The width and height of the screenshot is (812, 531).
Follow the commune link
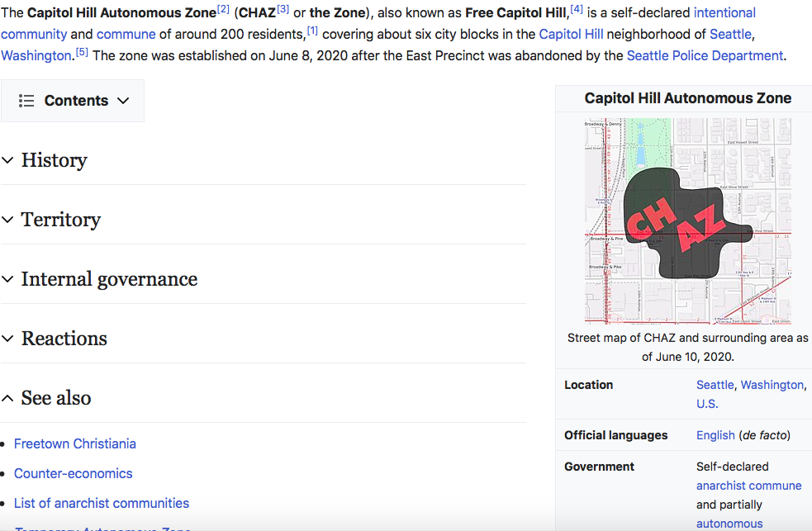coord(126,34)
